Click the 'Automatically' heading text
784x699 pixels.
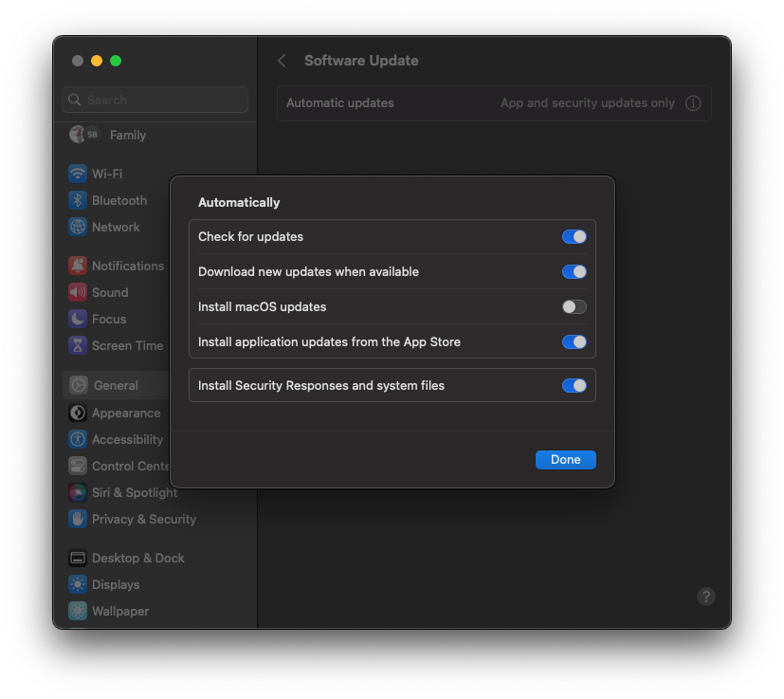(239, 202)
